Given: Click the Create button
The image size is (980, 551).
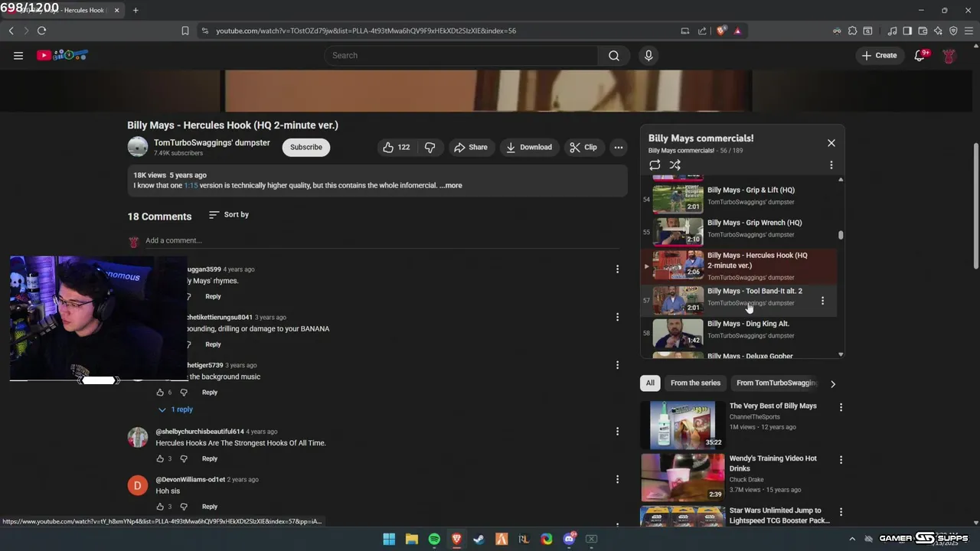Looking at the screenshot, I should point(879,55).
